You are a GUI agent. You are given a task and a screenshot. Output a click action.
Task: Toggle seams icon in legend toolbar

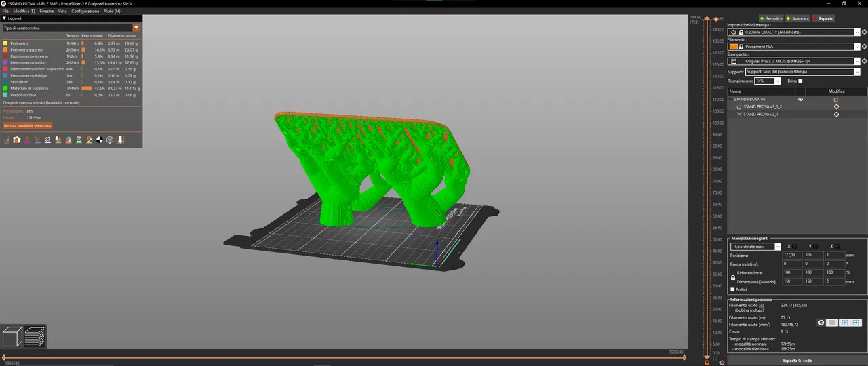pos(47,140)
